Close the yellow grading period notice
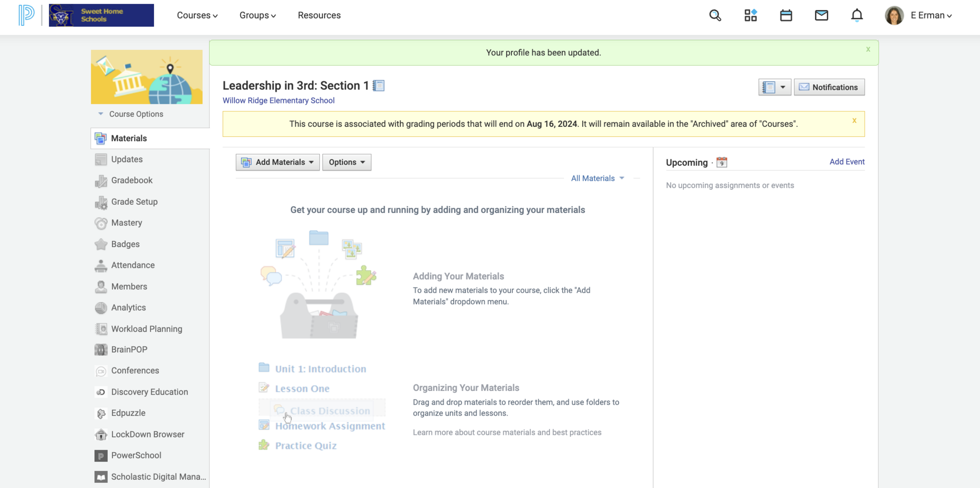 click(854, 121)
